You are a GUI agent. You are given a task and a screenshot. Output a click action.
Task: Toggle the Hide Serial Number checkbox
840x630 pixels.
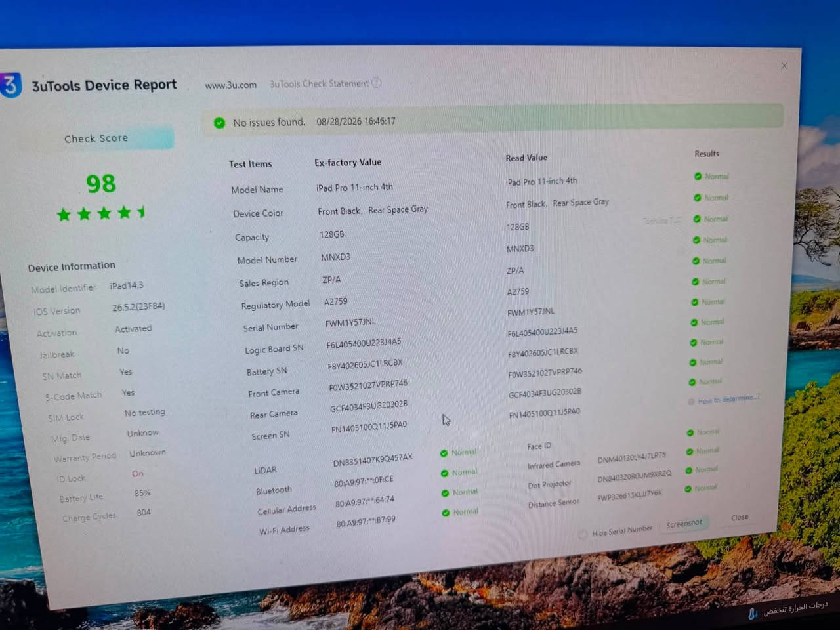pos(582,535)
